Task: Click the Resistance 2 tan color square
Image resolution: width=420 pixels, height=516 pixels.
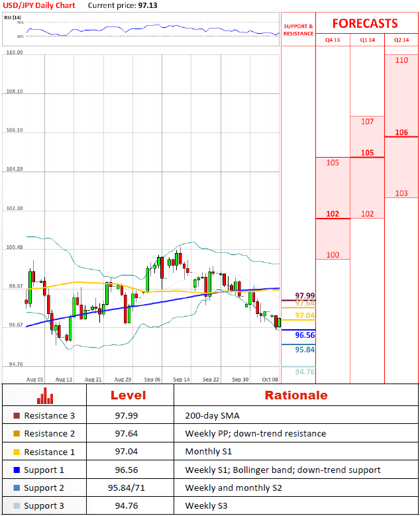Action: [17, 433]
